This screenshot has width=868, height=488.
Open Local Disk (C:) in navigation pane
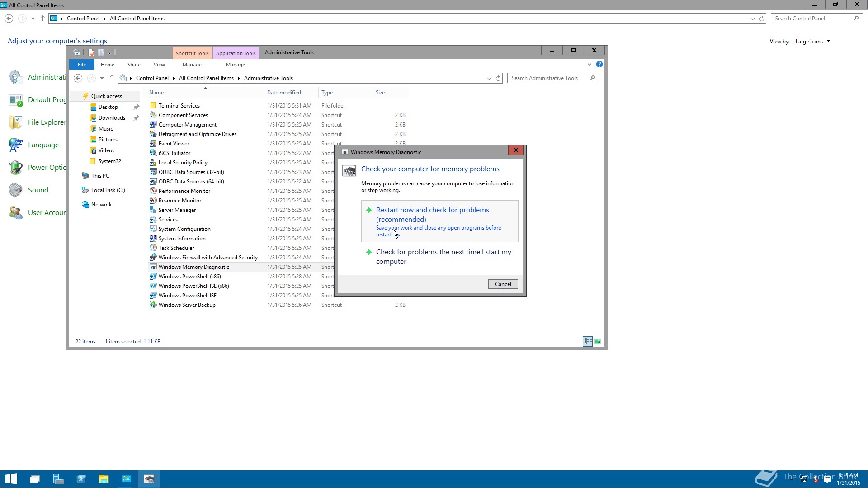point(108,190)
